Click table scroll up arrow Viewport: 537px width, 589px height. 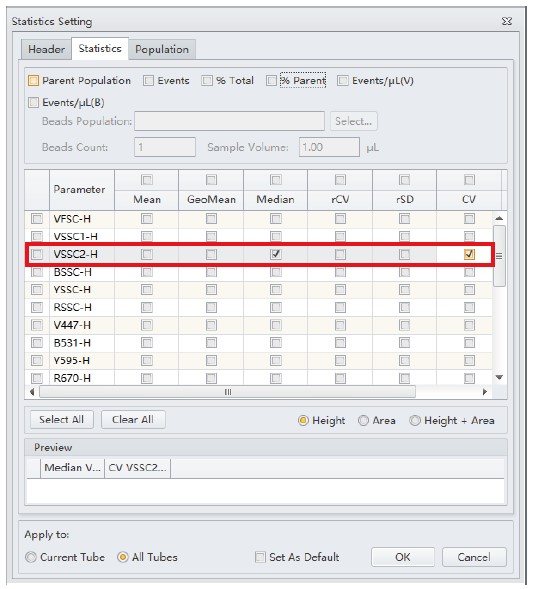click(x=499, y=218)
